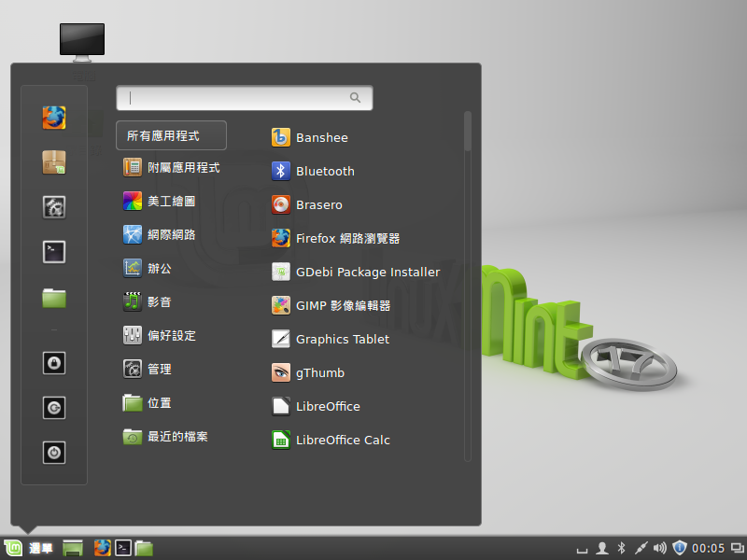The width and height of the screenshot is (747, 560).
Task: Choose the 網際網路 internet category
Action: click(x=170, y=235)
